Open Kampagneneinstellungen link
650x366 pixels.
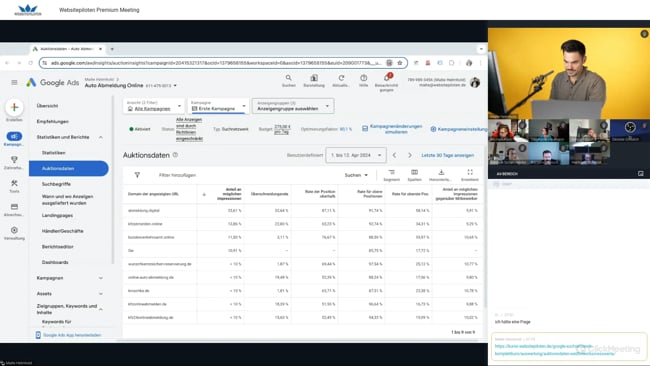[459, 129]
